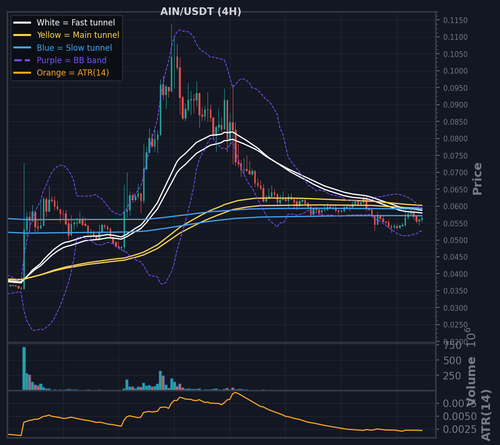500x445 pixels.
Task: Click the 0.0025 ATR axis label
Action: click(x=460, y=429)
